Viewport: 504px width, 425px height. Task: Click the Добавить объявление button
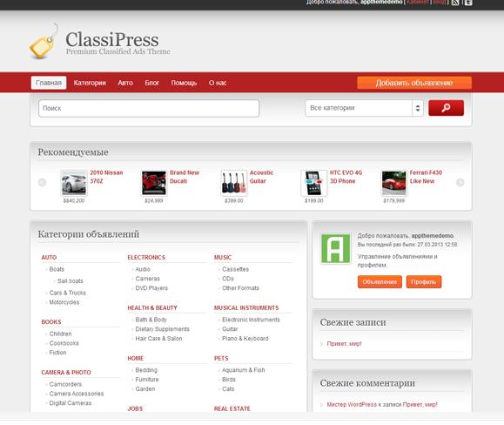point(414,83)
